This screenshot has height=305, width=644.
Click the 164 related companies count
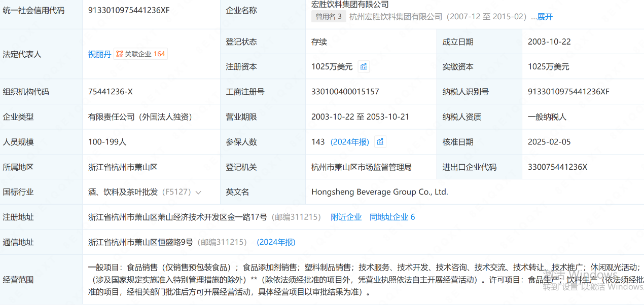(x=159, y=54)
